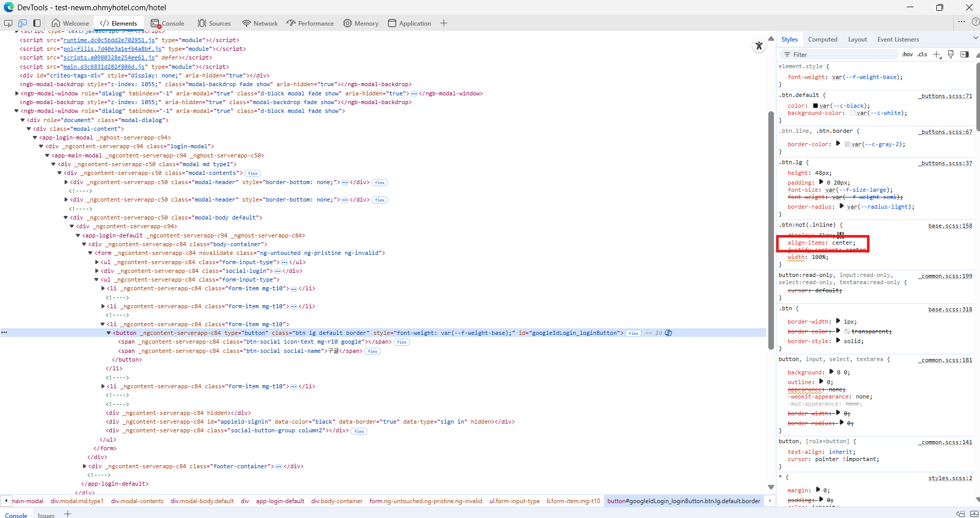Expand the footer-container div node

coord(85,466)
